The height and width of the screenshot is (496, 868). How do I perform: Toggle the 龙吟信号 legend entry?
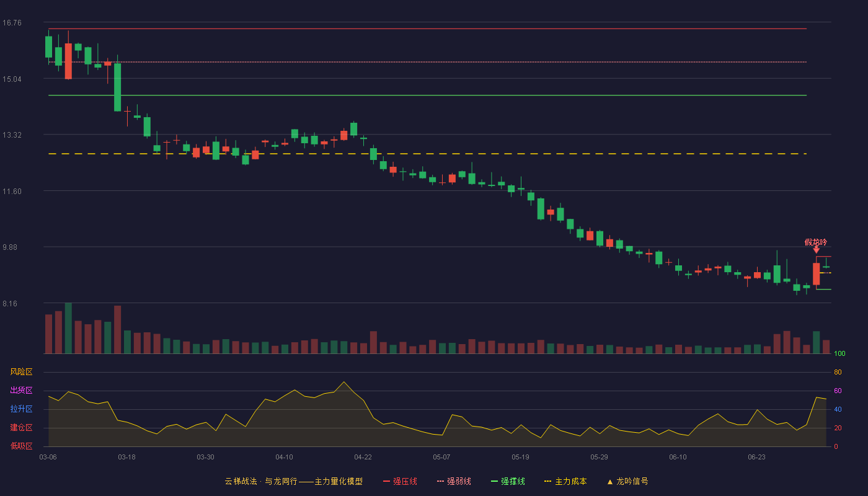[x=627, y=481]
